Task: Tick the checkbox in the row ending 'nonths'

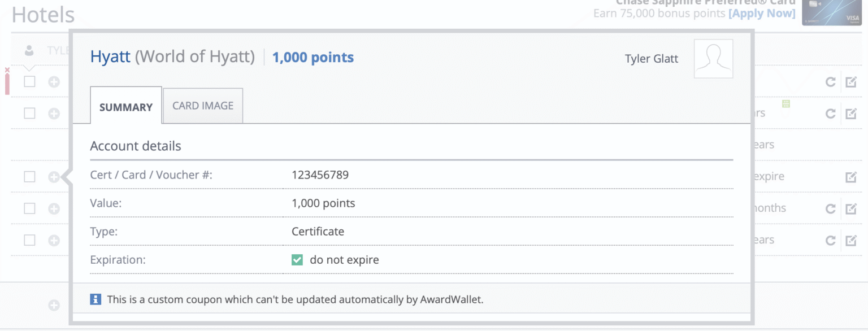Action: click(x=29, y=208)
